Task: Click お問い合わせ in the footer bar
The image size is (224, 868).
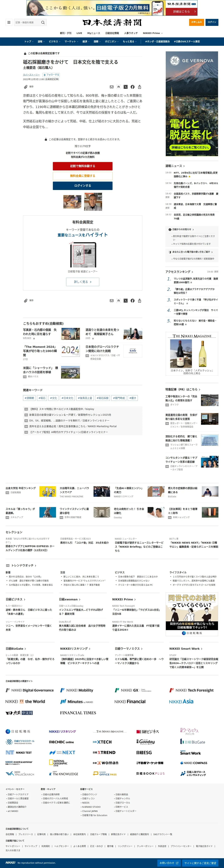Action: point(169,863)
